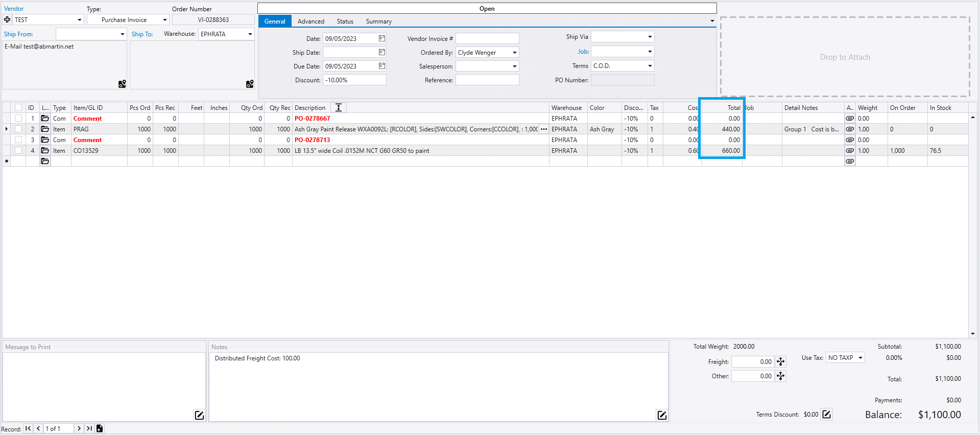Toggle the select-all checkbox in grid header
This screenshot has width=980, height=435.
pos(18,107)
